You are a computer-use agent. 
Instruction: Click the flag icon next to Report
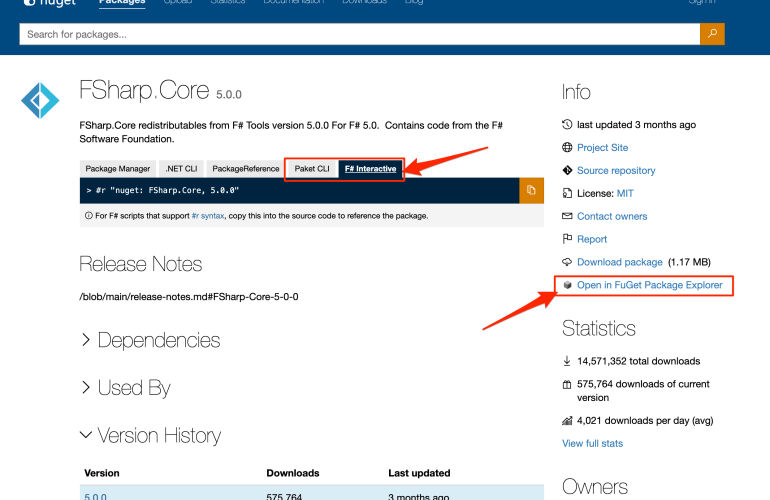pyautogui.click(x=568, y=239)
